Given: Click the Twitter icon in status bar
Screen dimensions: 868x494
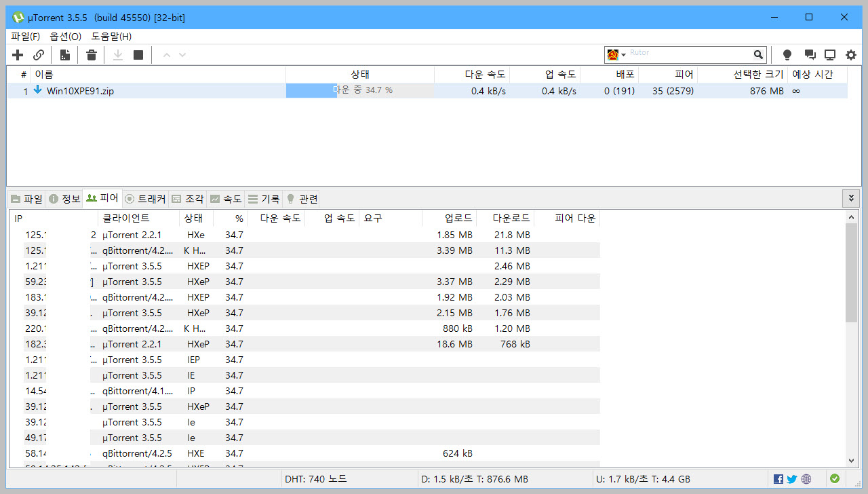Looking at the screenshot, I should (x=792, y=479).
